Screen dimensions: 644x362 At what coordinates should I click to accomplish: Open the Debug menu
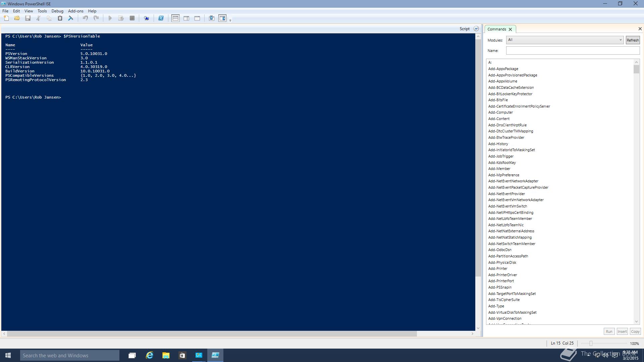(x=57, y=11)
